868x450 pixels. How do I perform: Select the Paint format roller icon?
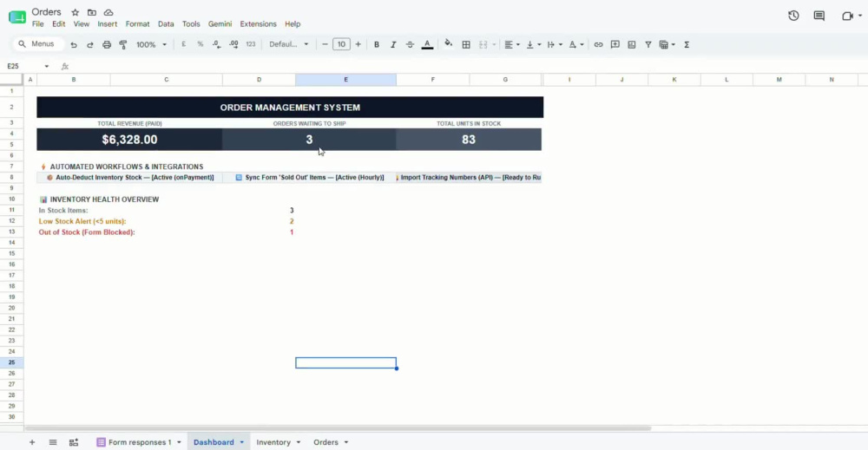coord(123,45)
